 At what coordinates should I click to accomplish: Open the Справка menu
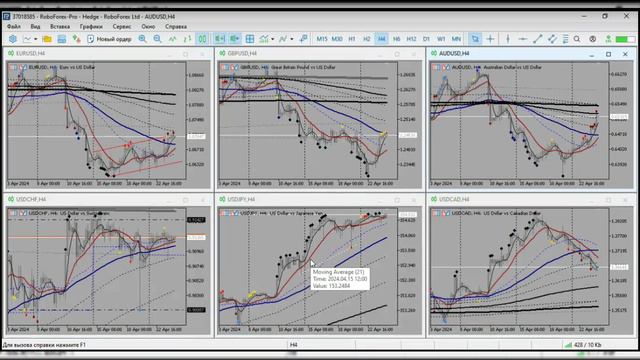pos(176,27)
